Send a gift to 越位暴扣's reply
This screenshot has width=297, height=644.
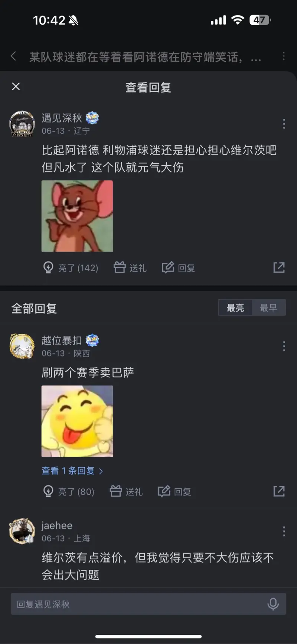coord(126,492)
